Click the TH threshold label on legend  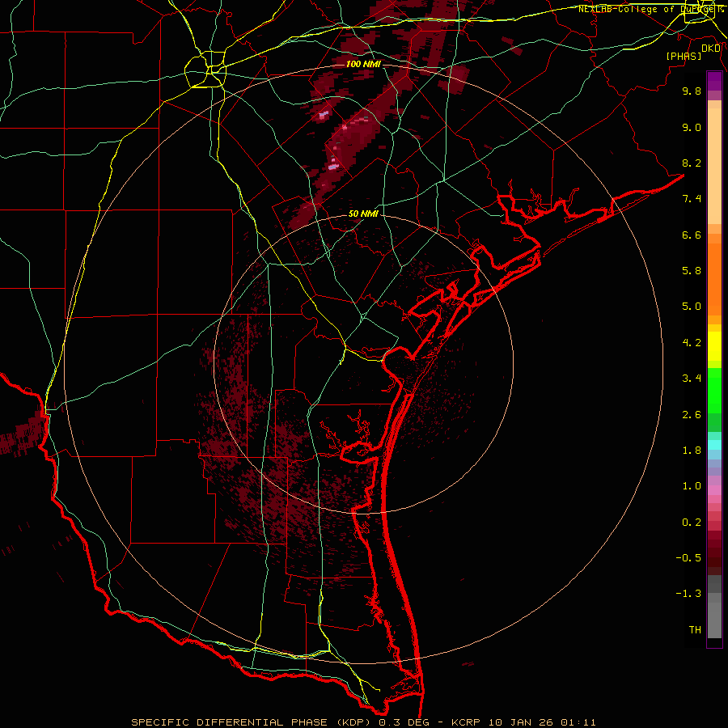click(x=695, y=630)
